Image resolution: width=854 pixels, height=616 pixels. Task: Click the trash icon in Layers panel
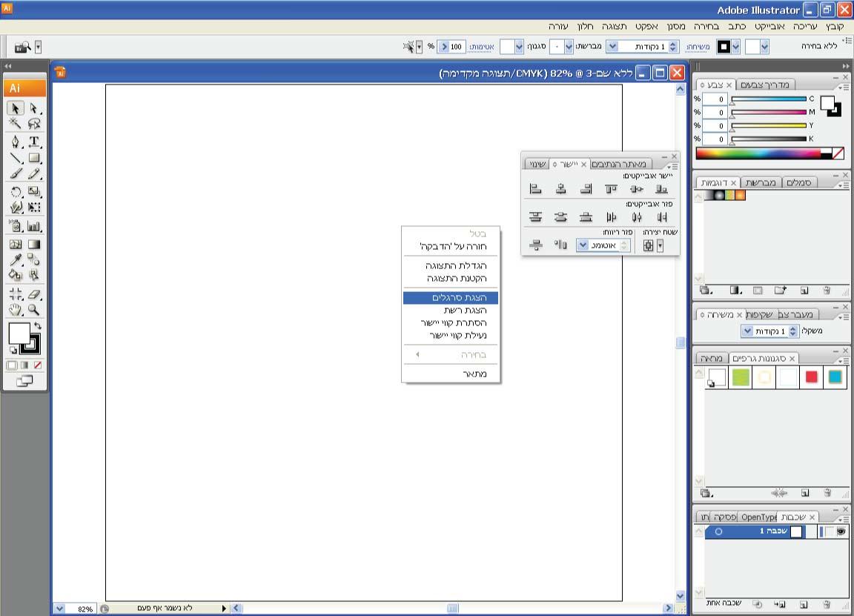(x=827, y=605)
